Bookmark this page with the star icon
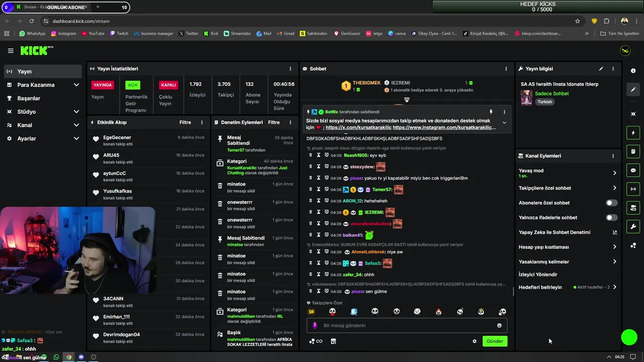Image resolution: width=644 pixels, height=362 pixels. click(x=578, y=21)
